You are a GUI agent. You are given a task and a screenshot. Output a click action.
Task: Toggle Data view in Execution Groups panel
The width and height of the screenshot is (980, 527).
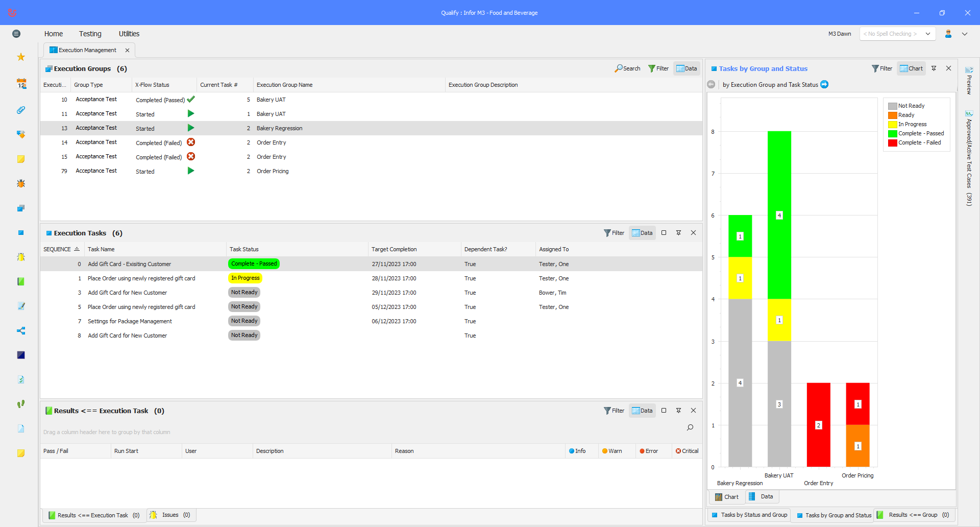[687, 68]
